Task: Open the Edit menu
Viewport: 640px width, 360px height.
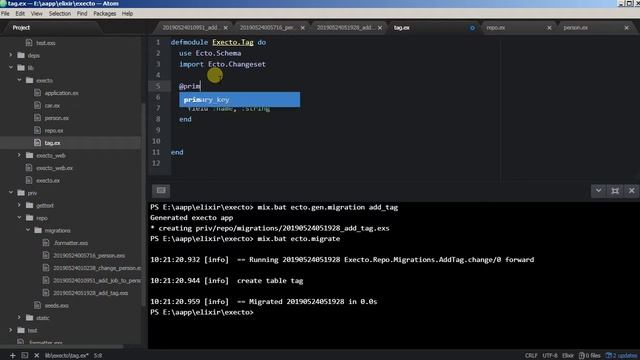Action: click(x=20, y=13)
